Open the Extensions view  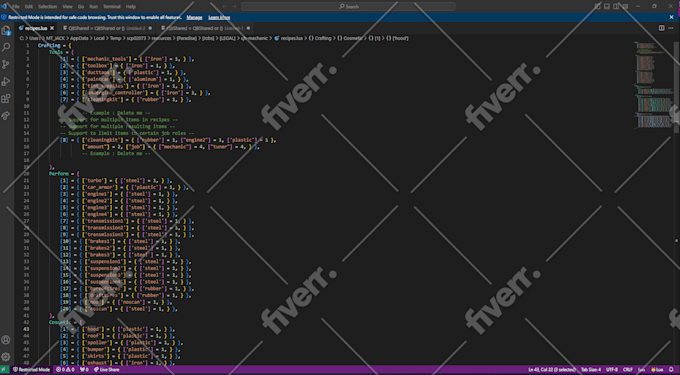[6, 99]
